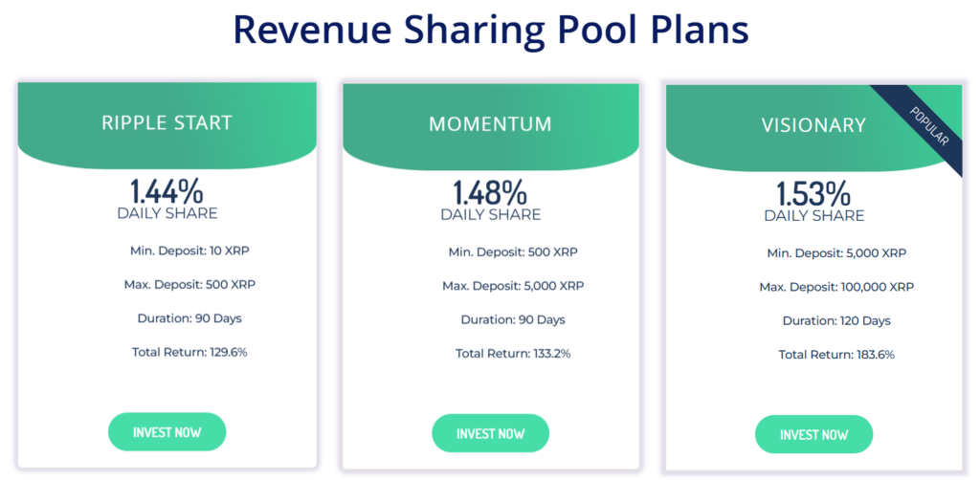Select the 1.48% daily share value
This screenshot has width=980, height=480.
[x=490, y=193]
